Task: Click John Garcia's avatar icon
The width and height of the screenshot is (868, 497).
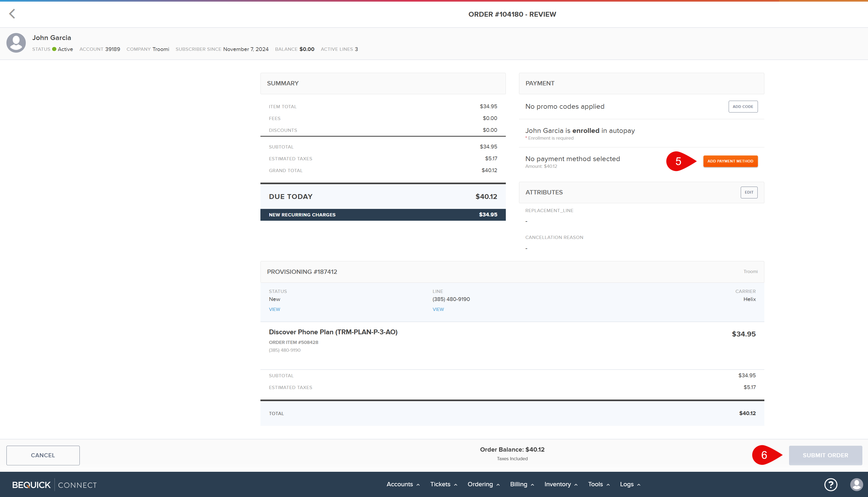Action: [x=16, y=43]
